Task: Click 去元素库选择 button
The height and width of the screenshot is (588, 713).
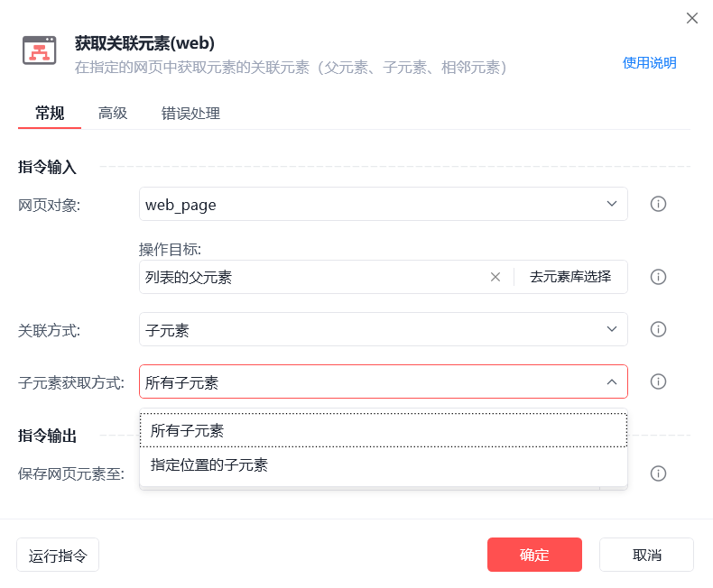Action: coord(570,277)
